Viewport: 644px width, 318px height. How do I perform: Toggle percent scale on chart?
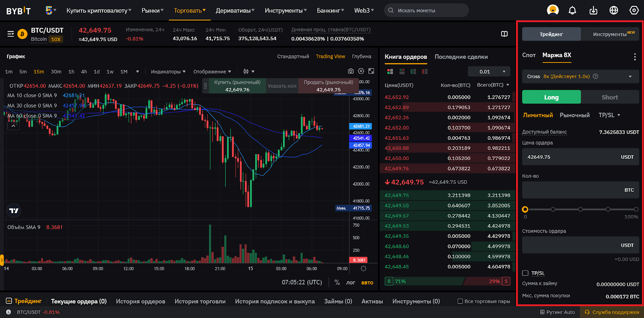[337, 283]
